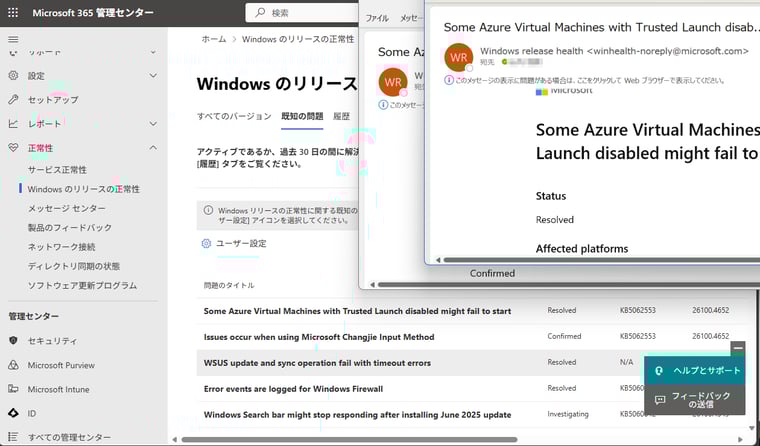Click the WR sender avatar in front mail window
The image size is (760, 446).
[459, 57]
